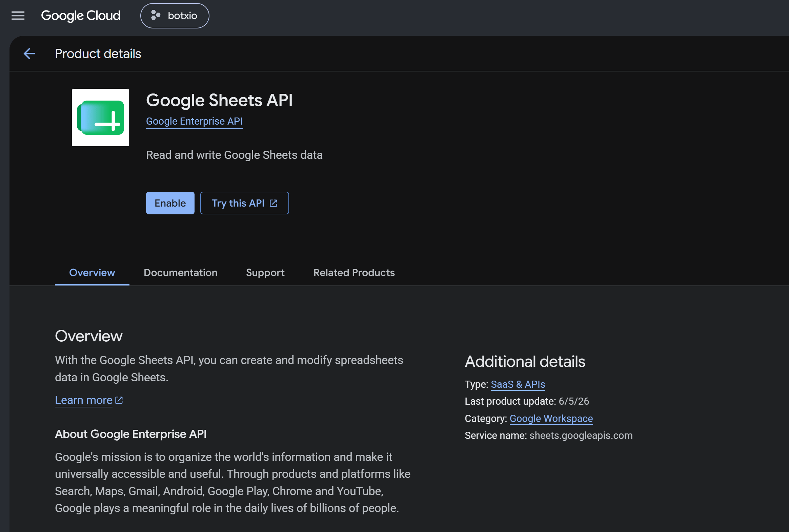Click the Overview section heading
789x532 pixels.
[88, 336]
